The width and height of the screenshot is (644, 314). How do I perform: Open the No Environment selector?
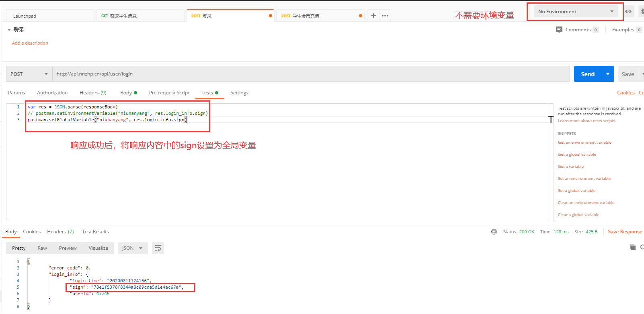point(575,12)
